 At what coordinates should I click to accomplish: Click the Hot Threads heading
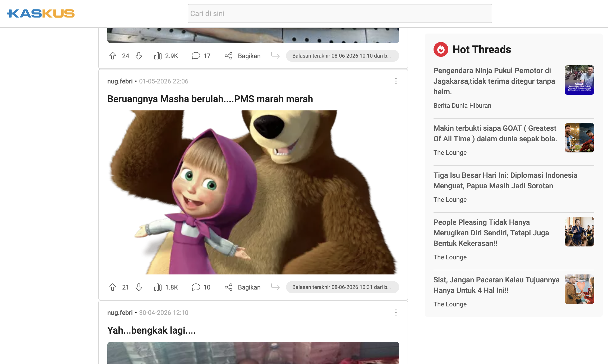(482, 49)
